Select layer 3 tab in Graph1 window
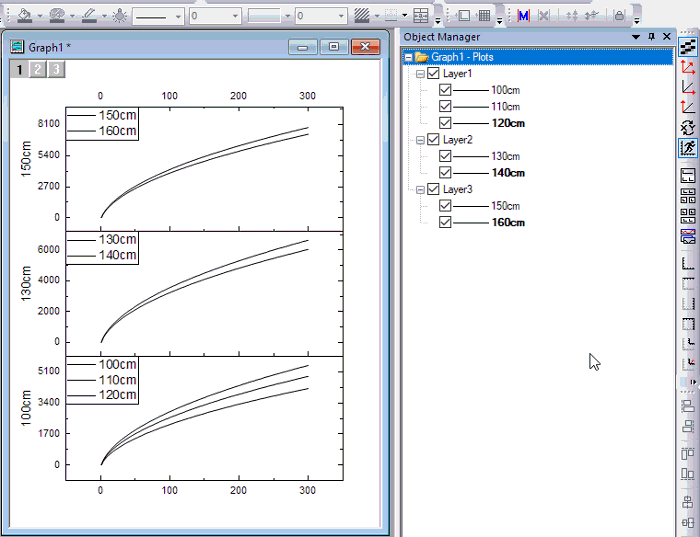700x537 pixels. click(x=56, y=69)
